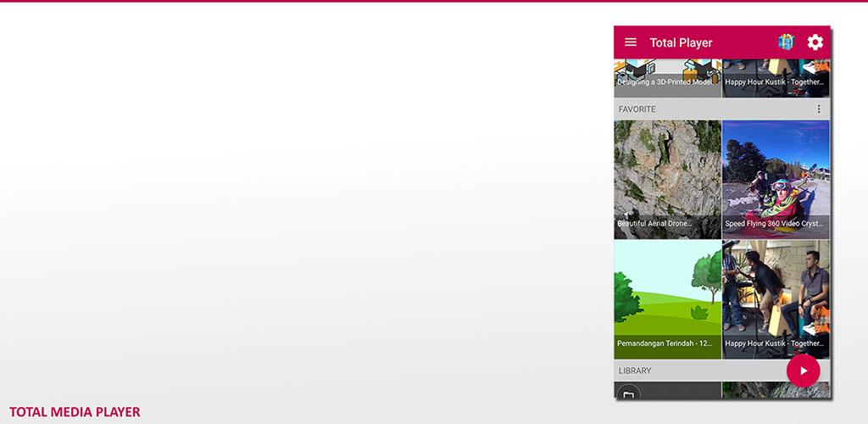Open settings gear in Total Player
The height and width of the screenshot is (424, 868).
815,42
